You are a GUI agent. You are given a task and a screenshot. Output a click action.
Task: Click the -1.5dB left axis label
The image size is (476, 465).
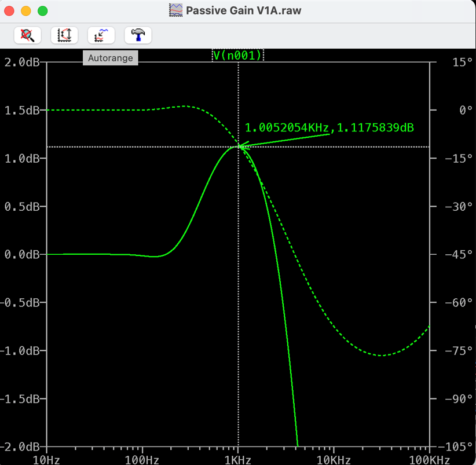20,399
